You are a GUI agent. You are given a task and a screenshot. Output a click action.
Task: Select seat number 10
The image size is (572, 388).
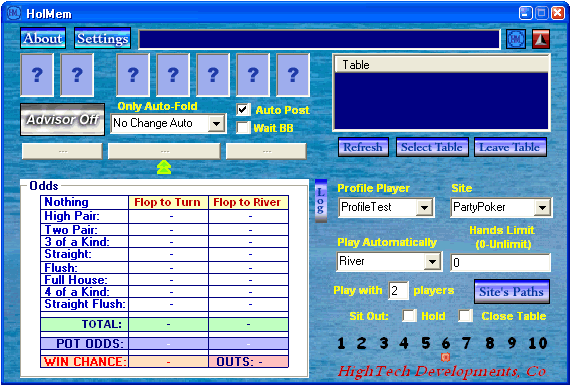[x=538, y=343]
